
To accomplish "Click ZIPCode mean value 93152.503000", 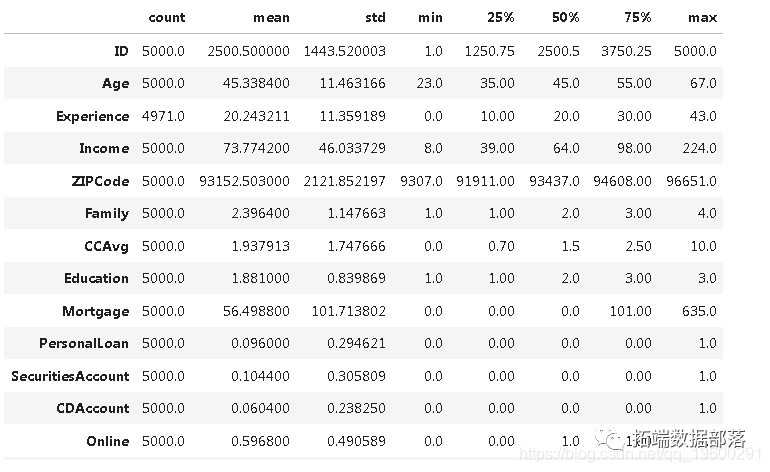I will pos(245,181).
